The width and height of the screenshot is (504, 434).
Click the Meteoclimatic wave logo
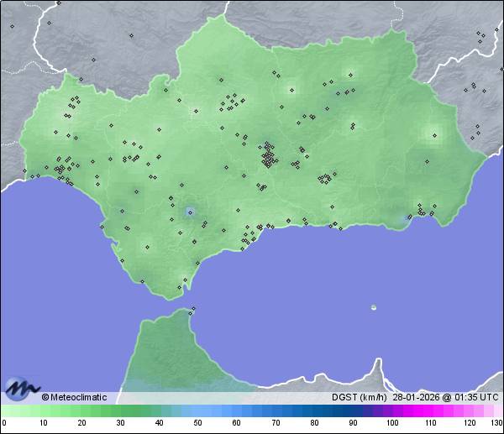(22, 389)
